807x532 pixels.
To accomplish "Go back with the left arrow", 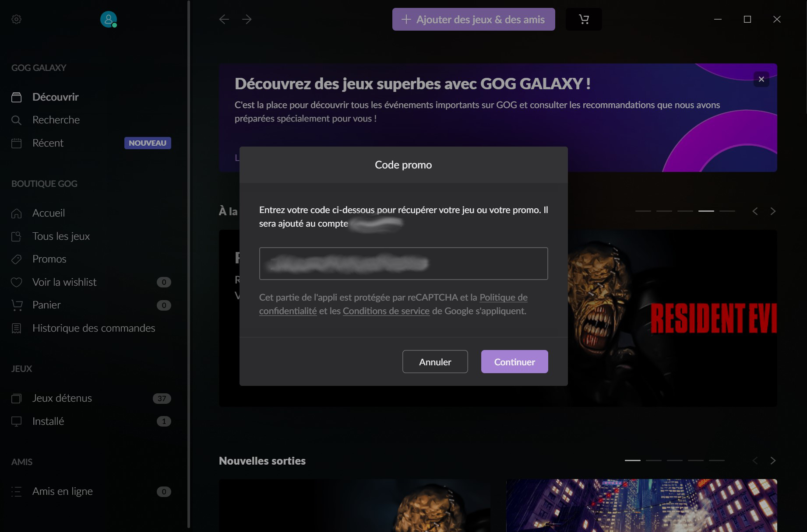I will [224, 19].
